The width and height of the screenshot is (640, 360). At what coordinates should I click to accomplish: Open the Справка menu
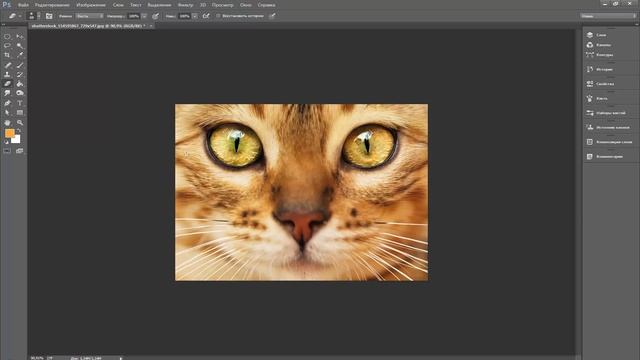pos(266,5)
